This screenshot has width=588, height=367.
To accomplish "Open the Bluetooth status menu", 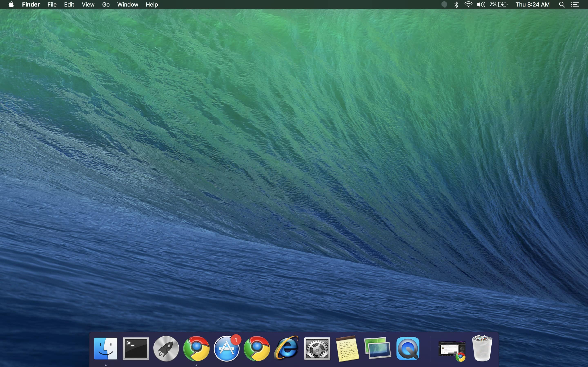I will coord(456,4).
